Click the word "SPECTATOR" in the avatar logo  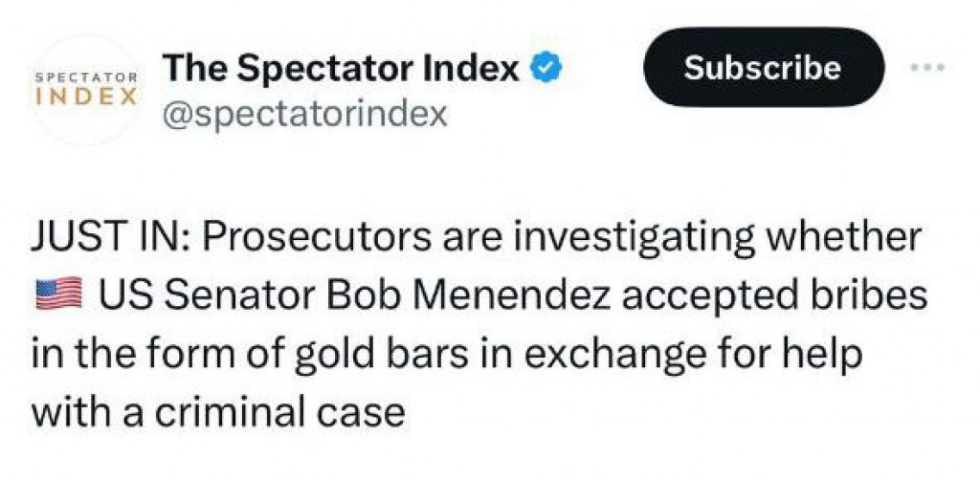point(87,78)
